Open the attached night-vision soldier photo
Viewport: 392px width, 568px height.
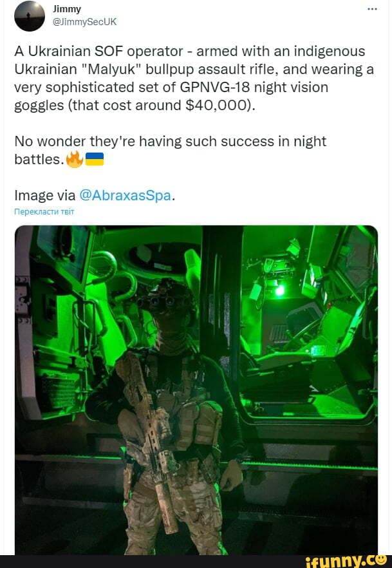coord(196,390)
